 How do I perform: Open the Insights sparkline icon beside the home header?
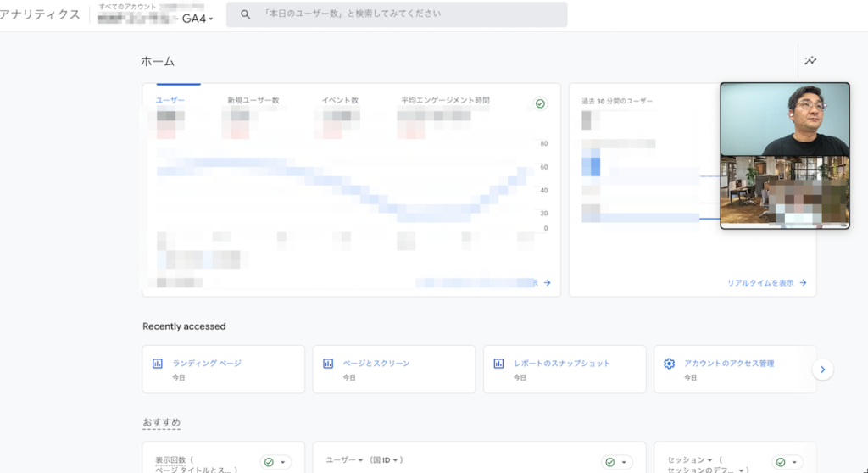(x=810, y=61)
